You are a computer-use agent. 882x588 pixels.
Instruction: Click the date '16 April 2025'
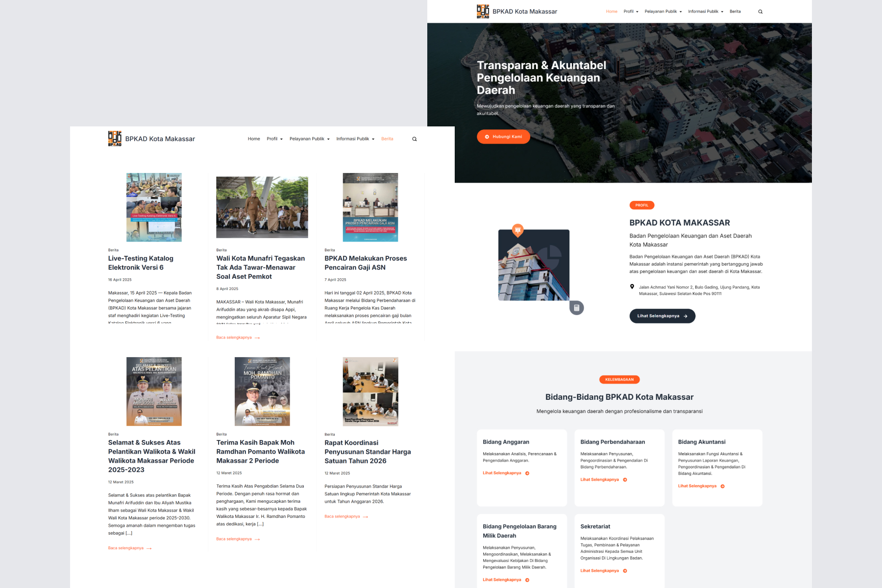point(120,280)
